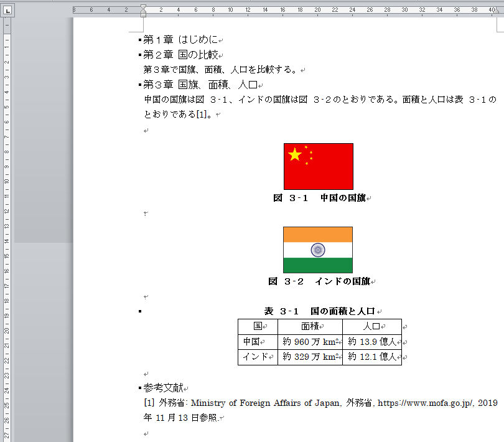
Task: Click table header cell 面積
Action: (310, 326)
